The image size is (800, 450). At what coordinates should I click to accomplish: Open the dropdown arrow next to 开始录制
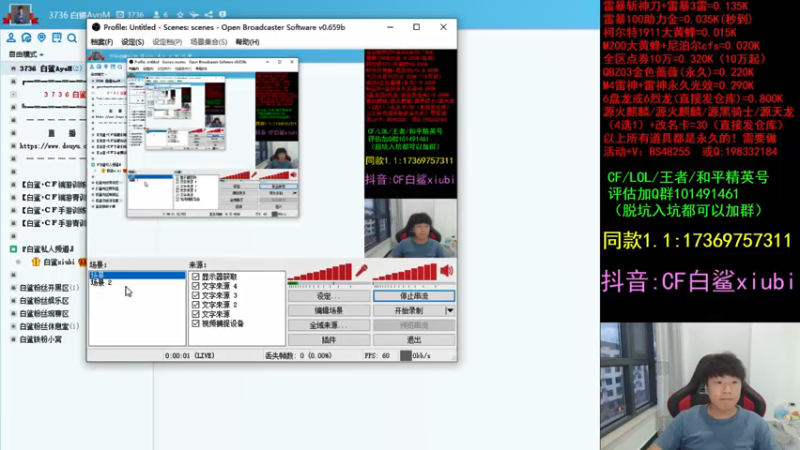449,310
